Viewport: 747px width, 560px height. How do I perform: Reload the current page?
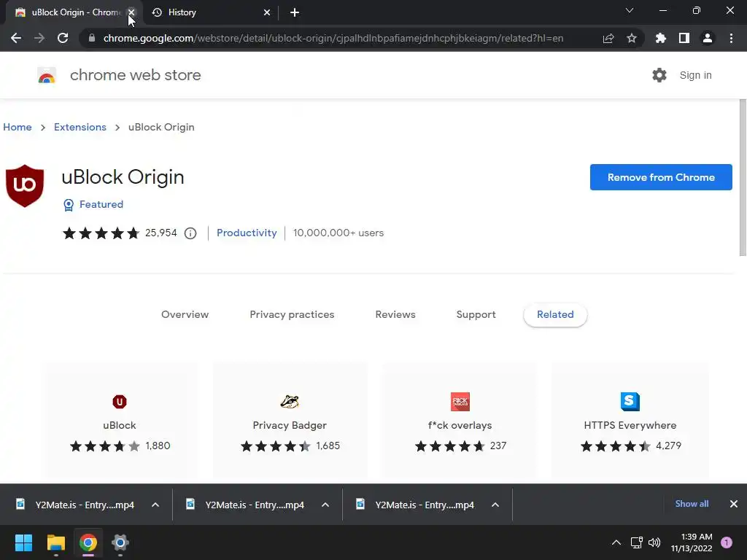point(63,38)
